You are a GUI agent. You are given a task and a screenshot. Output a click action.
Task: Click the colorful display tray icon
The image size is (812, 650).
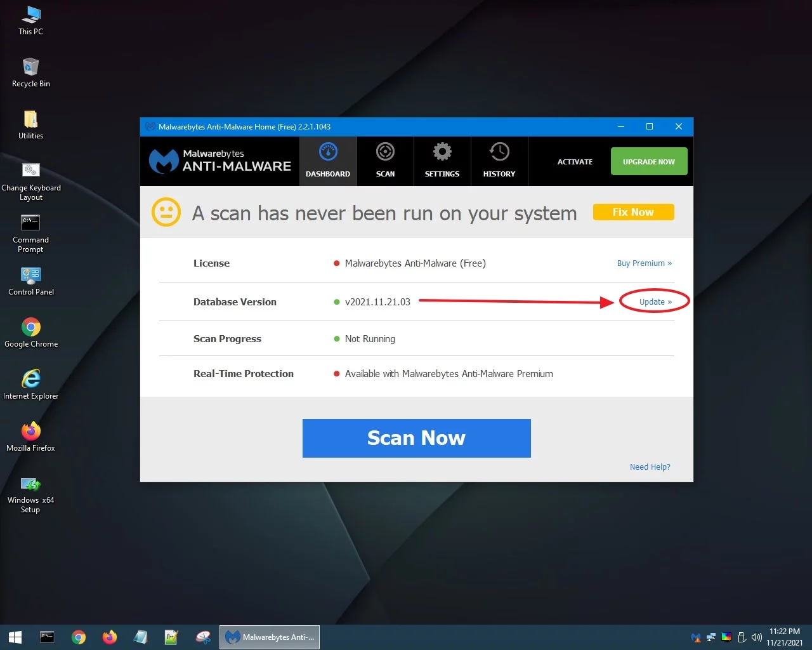tap(726, 637)
